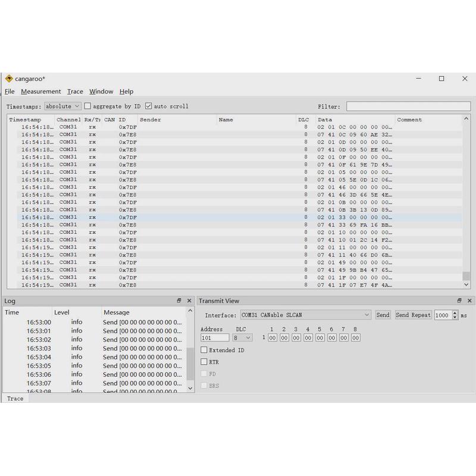Click the Log Message column header

point(143,312)
